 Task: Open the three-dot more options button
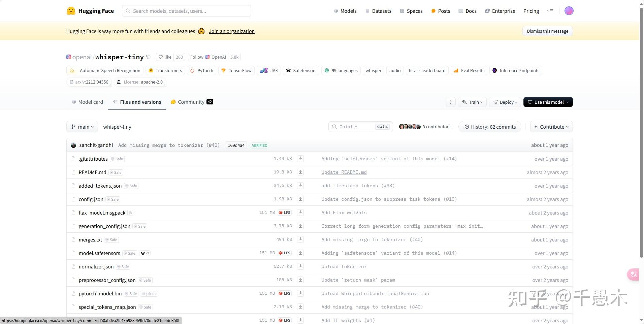(451, 102)
